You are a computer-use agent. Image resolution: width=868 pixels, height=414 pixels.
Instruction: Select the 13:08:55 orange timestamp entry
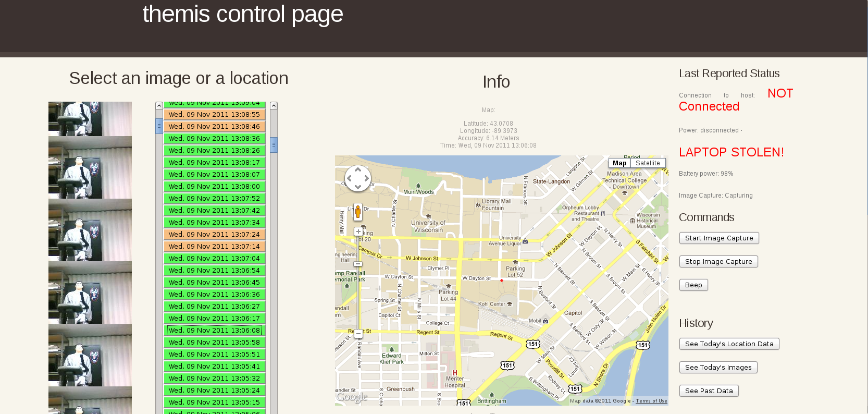[x=214, y=114]
